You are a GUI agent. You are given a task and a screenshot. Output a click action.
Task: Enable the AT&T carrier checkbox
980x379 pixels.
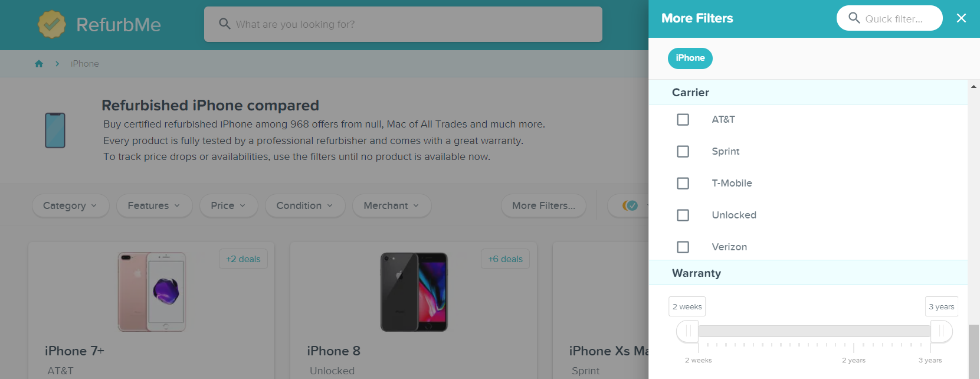tap(683, 120)
